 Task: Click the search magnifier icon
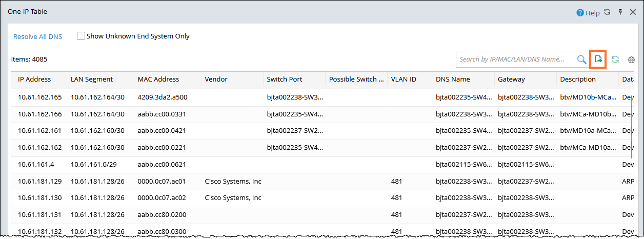click(581, 59)
